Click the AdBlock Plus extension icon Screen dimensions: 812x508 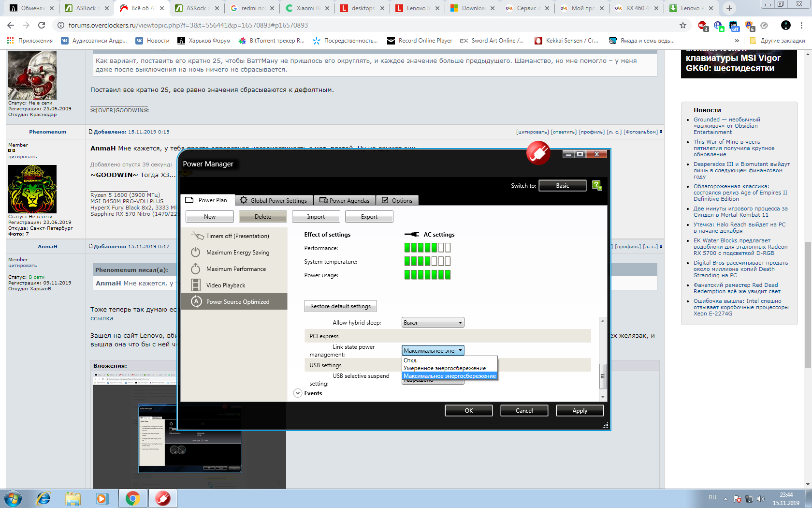[x=703, y=26]
